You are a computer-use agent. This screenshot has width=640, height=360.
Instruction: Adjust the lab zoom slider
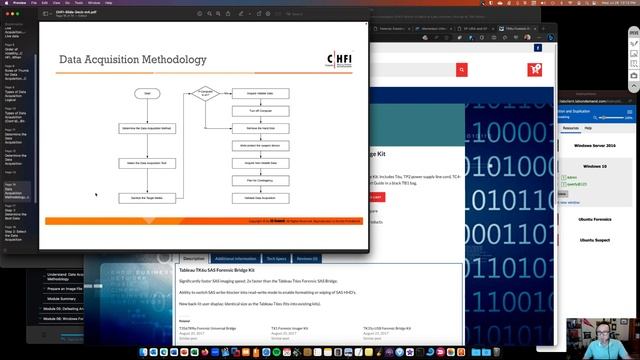click(611, 118)
